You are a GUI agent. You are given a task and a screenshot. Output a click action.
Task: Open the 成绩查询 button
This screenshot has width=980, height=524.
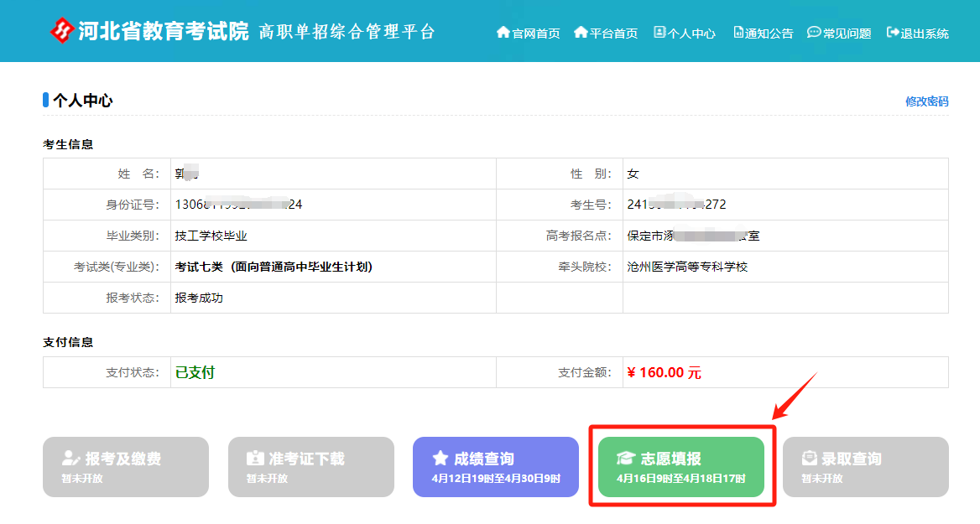click(495, 467)
